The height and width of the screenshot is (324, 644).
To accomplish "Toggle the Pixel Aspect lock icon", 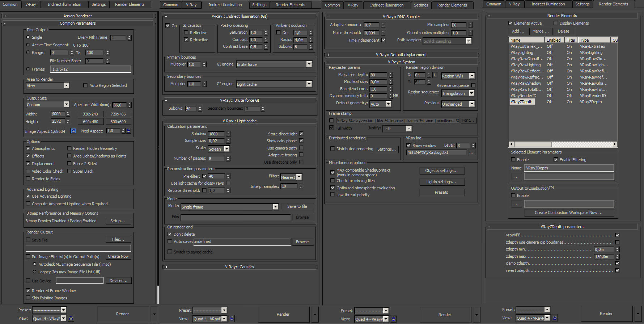I will tap(128, 131).
